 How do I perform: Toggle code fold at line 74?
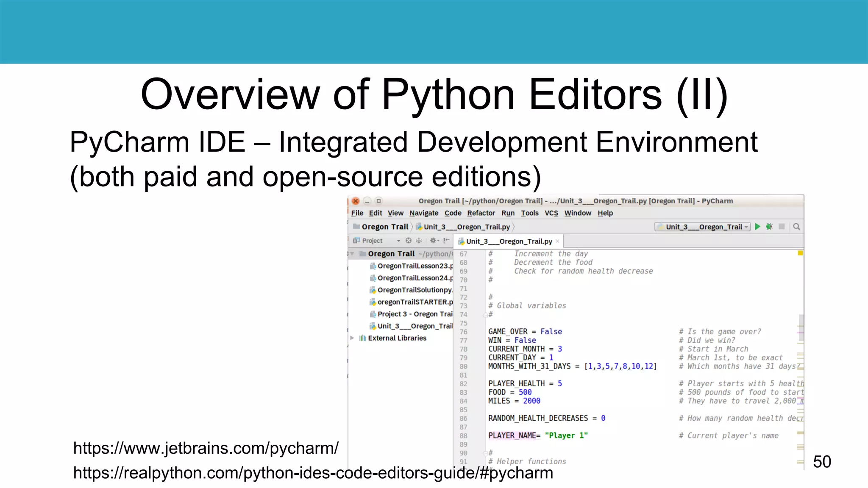click(x=485, y=315)
